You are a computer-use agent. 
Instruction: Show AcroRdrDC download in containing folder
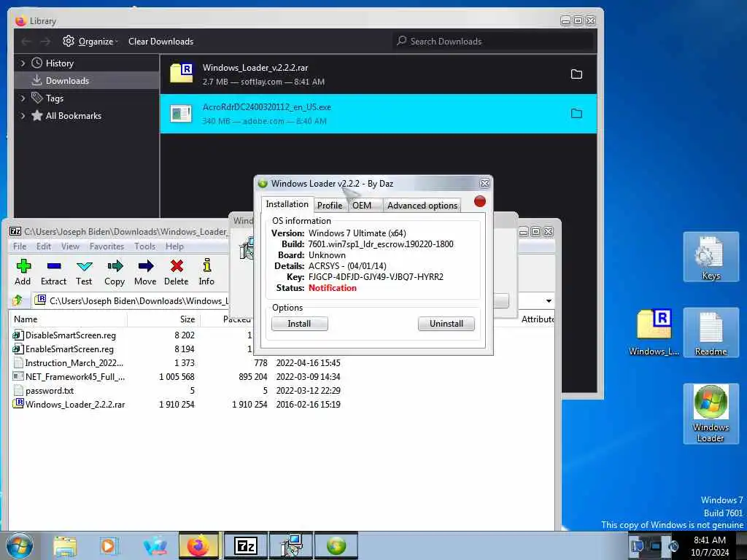pyautogui.click(x=576, y=114)
